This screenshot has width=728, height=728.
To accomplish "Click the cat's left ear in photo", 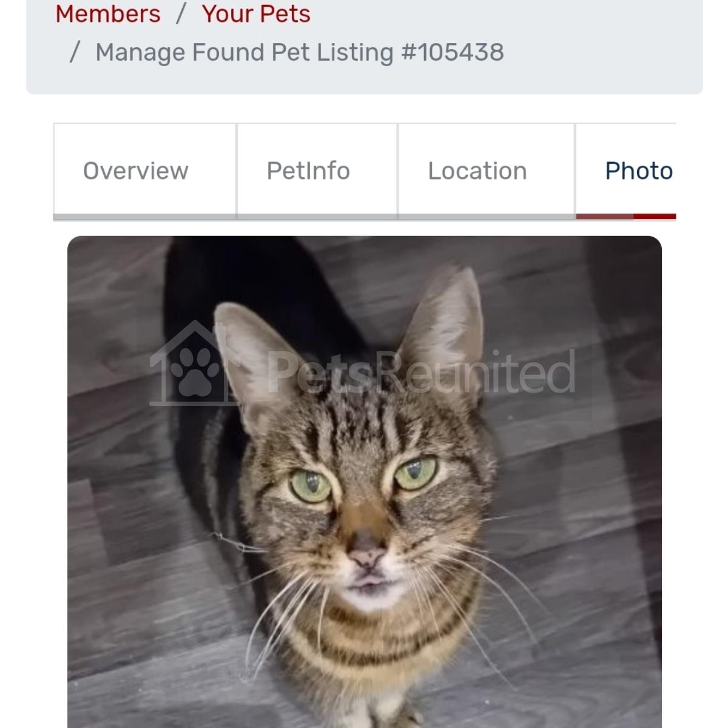I will click(249, 358).
